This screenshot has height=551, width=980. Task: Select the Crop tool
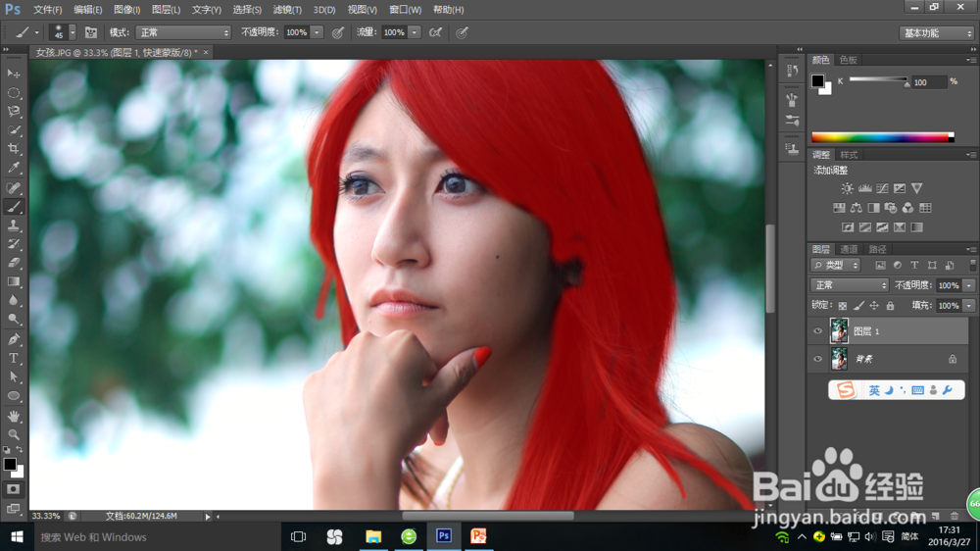tap(14, 149)
